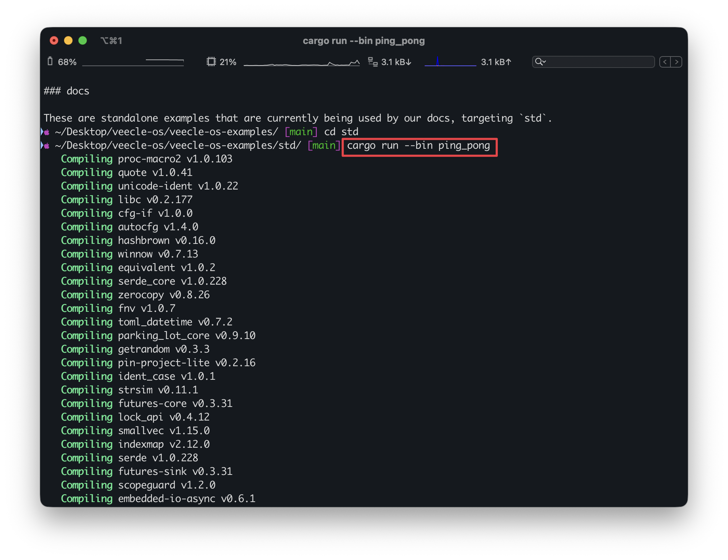728x560 pixels.
Task: Click the CPU chip icon
Action: click(x=211, y=62)
